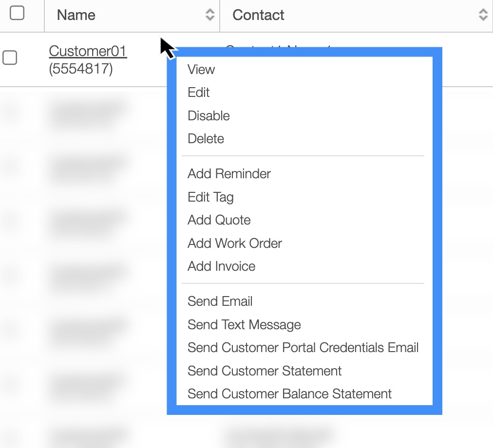Select Add Work Order option
Screen dimensions: 493x448
[235, 243]
